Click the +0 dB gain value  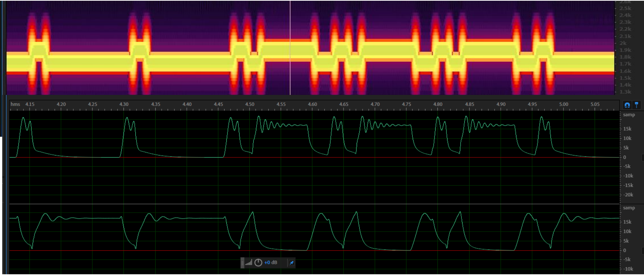[x=271, y=263]
